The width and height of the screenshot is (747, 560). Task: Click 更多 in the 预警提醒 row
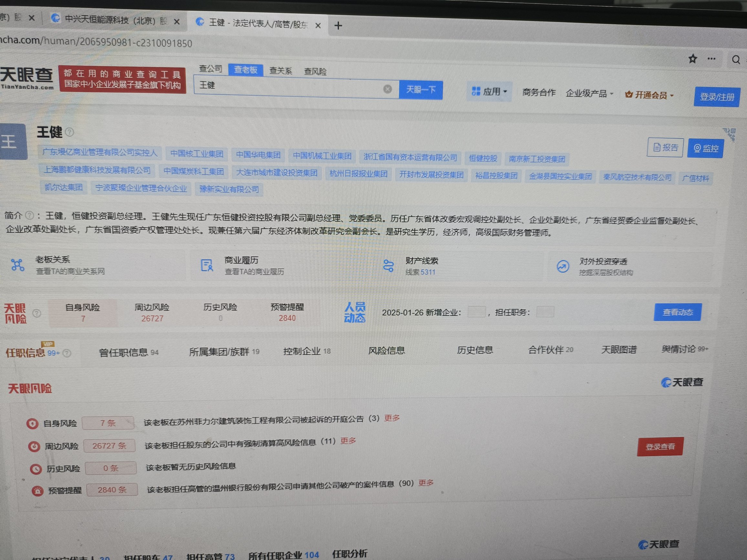point(426,483)
